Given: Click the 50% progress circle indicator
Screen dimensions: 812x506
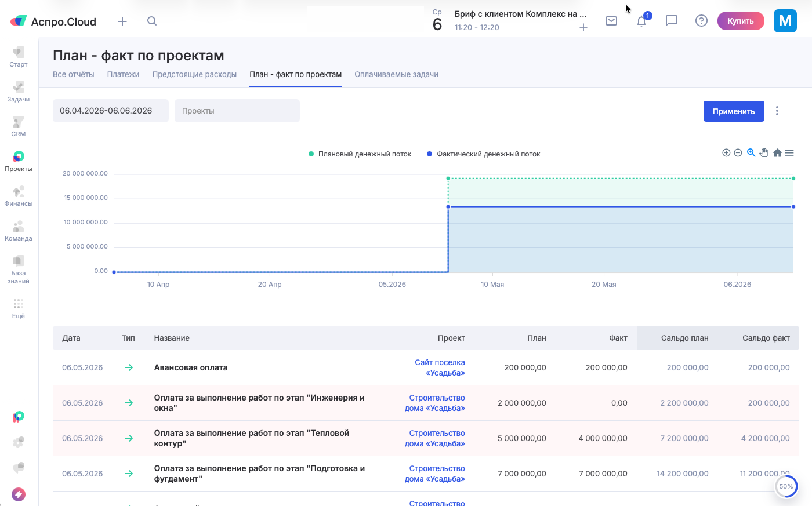Looking at the screenshot, I should 786,486.
